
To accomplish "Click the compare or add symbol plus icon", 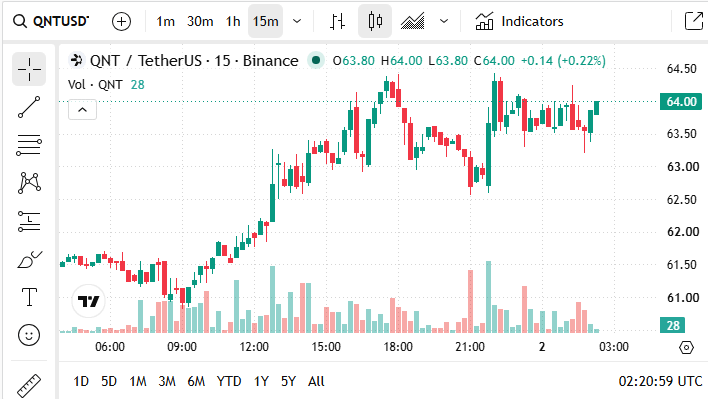I will (x=121, y=21).
